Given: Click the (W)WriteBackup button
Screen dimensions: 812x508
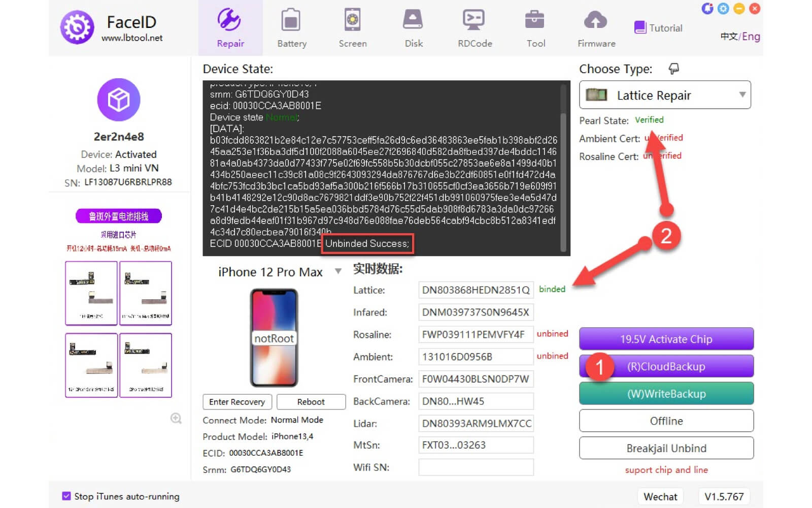Looking at the screenshot, I should pos(666,394).
